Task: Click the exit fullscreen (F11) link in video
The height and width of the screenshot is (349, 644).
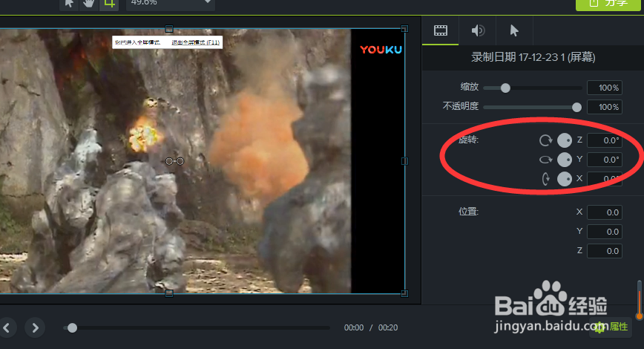Action: click(x=196, y=42)
